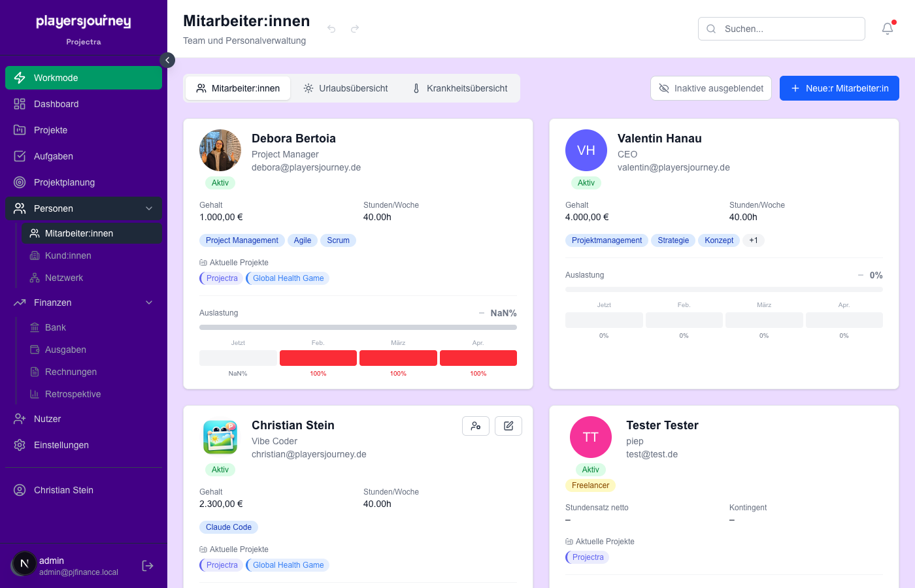This screenshot has height=588, width=915.
Task: Collapse the Personen section chevron
Action: (149, 208)
